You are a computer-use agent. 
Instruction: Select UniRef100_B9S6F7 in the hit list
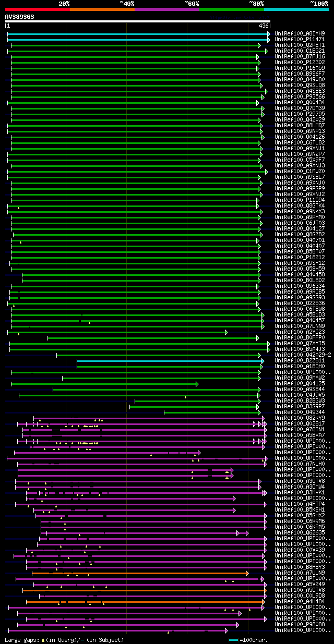301,74
